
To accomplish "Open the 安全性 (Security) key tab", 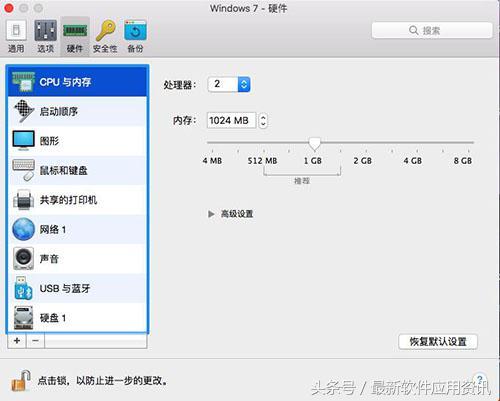I will [105, 37].
